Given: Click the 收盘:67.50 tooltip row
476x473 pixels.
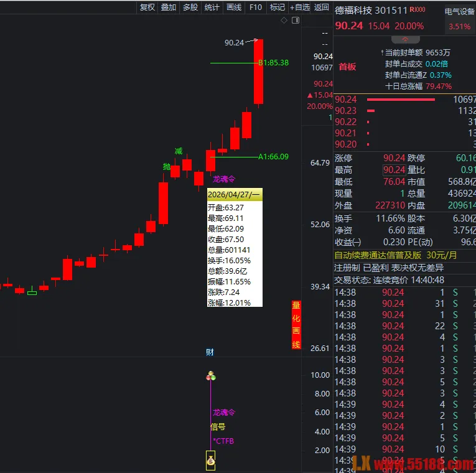Looking at the screenshot, I should (x=235, y=240).
